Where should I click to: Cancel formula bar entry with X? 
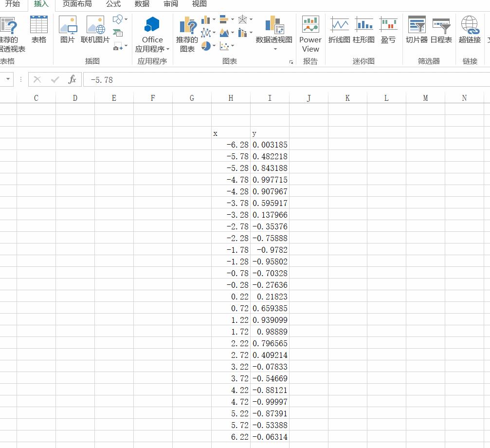(x=37, y=79)
